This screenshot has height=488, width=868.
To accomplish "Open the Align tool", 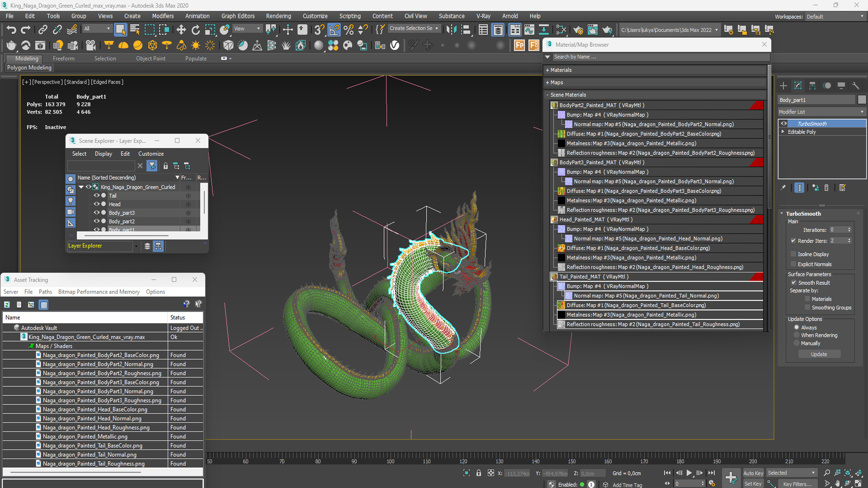I will (466, 30).
